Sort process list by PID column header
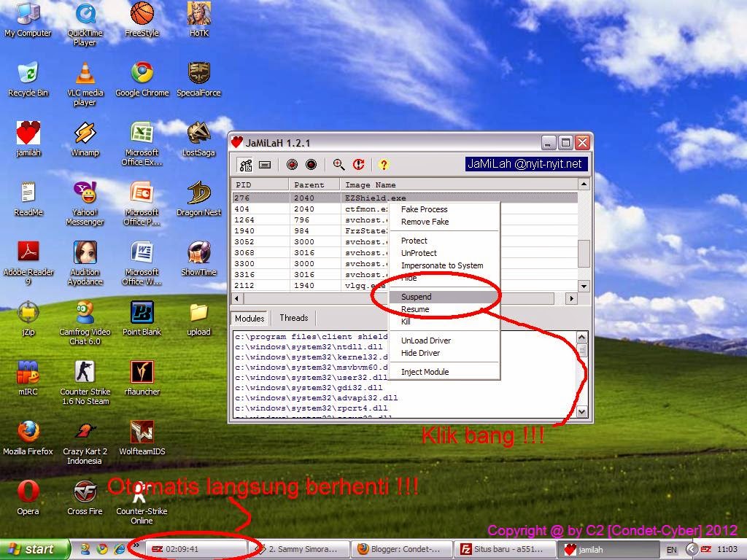 tap(260, 184)
